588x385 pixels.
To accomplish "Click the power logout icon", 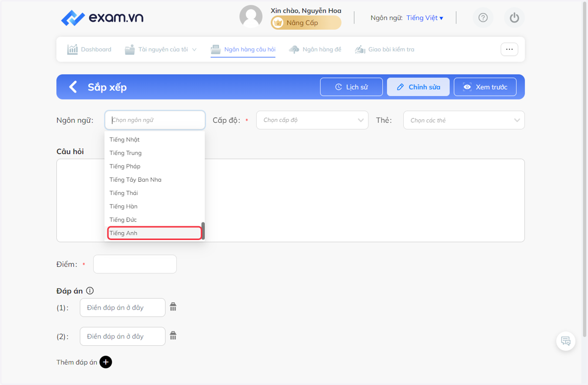I will [514, 18].
